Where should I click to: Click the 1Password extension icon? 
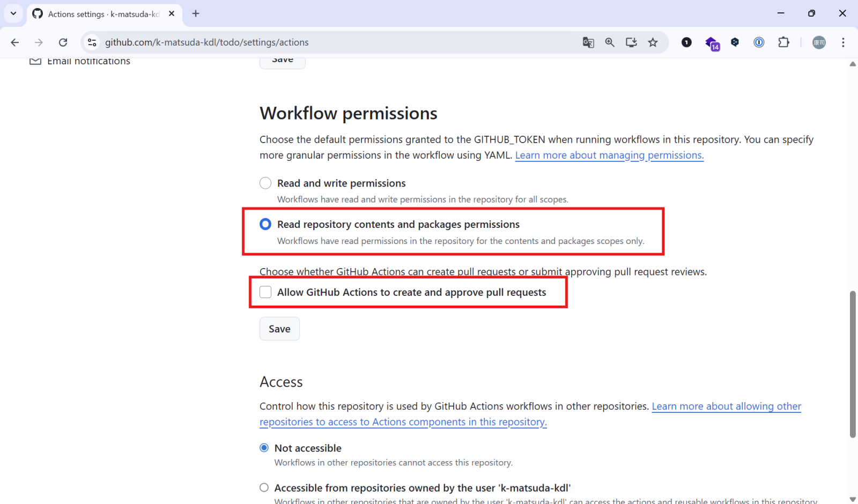pyautogui.click(x=759, y=42)
